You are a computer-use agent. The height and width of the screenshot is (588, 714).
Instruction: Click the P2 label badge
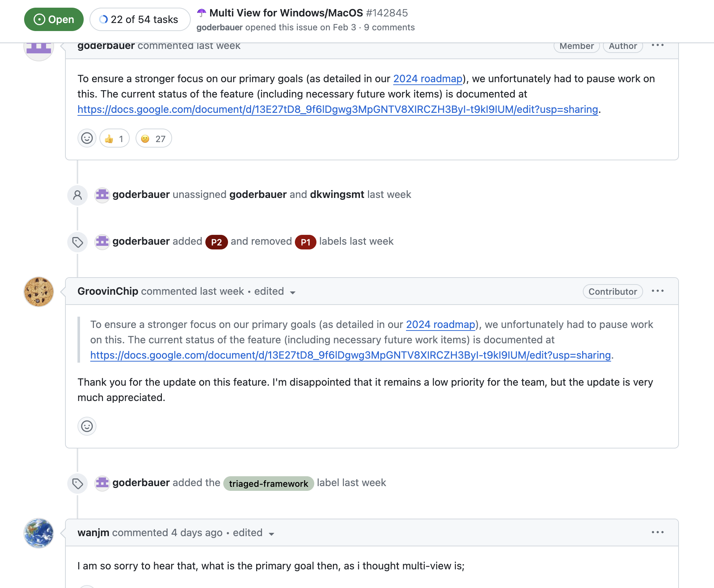pos(216,242)
